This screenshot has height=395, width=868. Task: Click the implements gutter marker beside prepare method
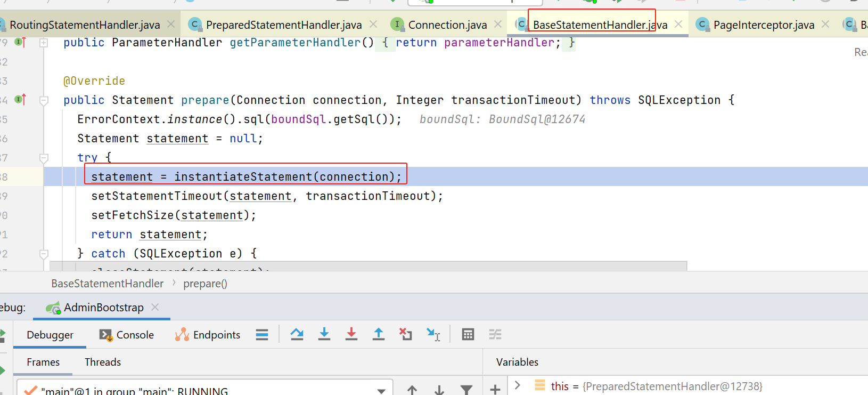point(20,100)
